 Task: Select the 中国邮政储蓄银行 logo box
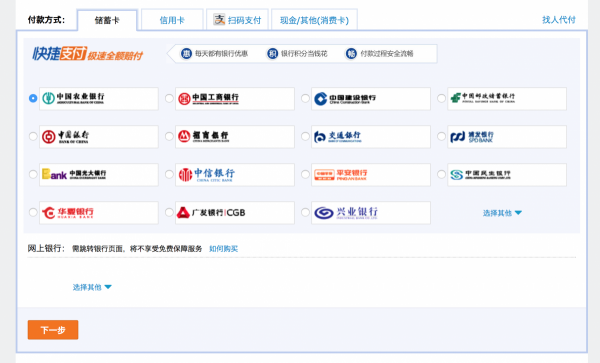pyautogui.click(x=507, y=99)
